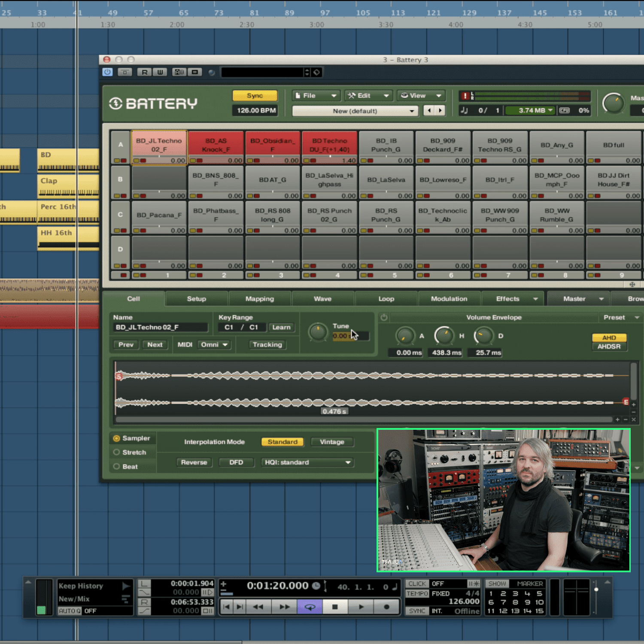Toggle the Cycle loop transport button

[x=310, y=607]
